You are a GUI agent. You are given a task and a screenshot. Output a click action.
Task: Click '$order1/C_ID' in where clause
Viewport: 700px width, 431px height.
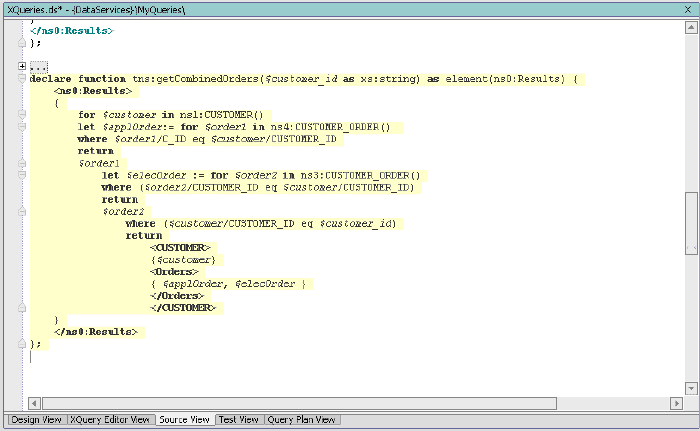[150, 139]
